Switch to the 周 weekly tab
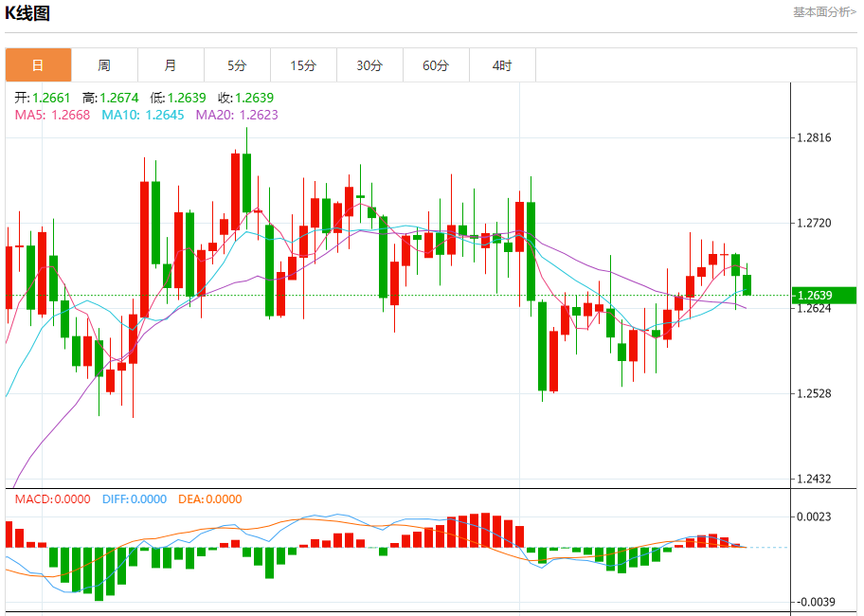Viewport: 864px width, 616px height. [105, 65]
